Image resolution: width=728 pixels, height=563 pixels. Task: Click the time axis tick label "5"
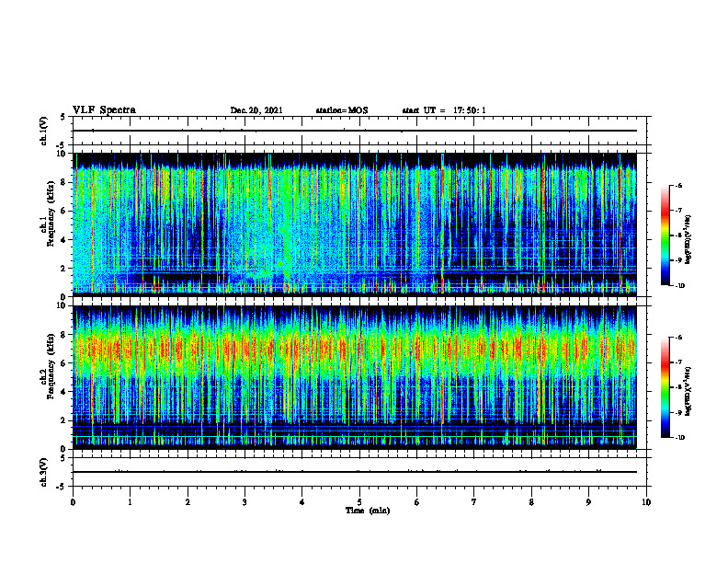359,502
